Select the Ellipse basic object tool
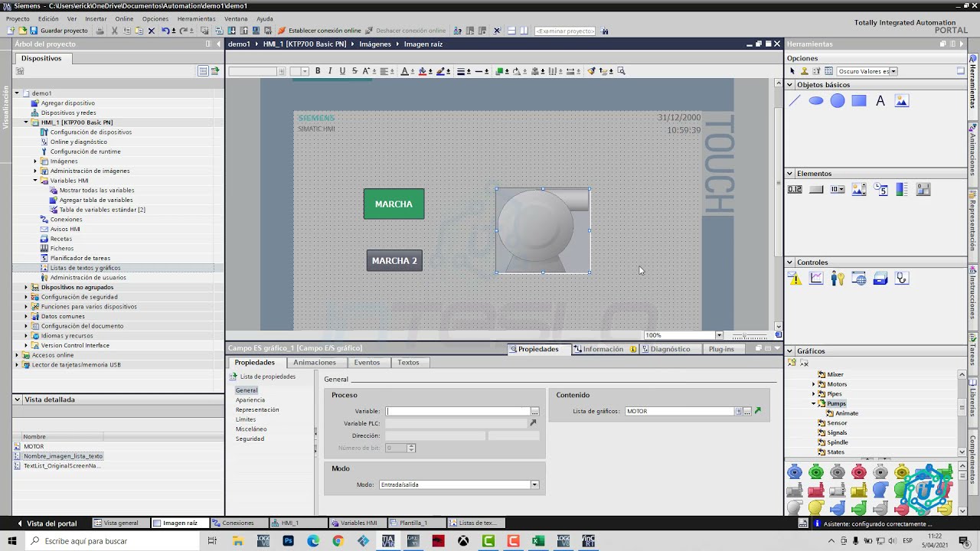The width and height of the screenshot is (980, 551). 816,101
